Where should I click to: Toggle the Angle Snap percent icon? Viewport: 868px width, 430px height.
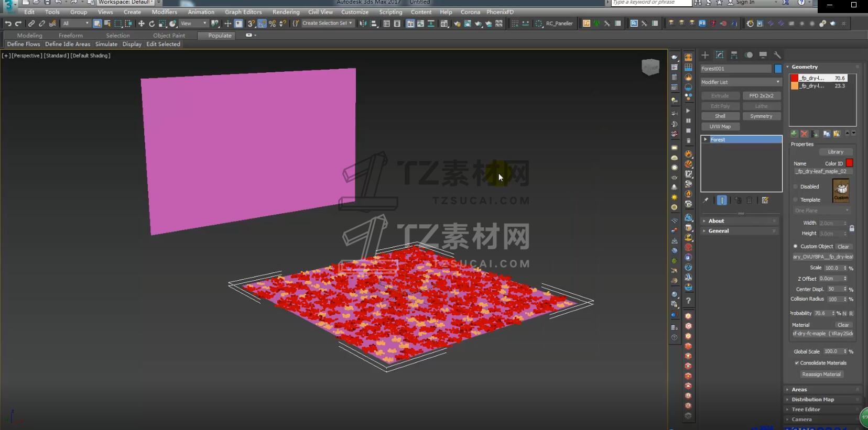(272, 24)
